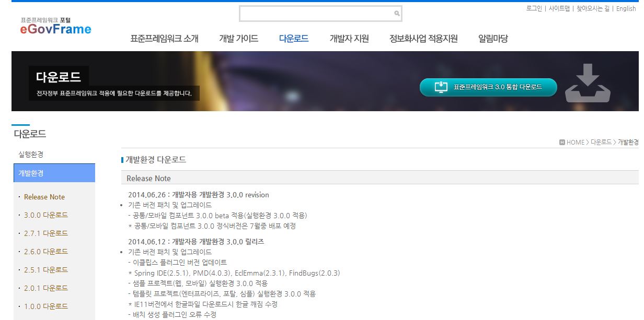Open the 표준프레임워크 소개 menu
Image resolution: width=644 pixels, height=320 pixels.
[x=164, y=39]
